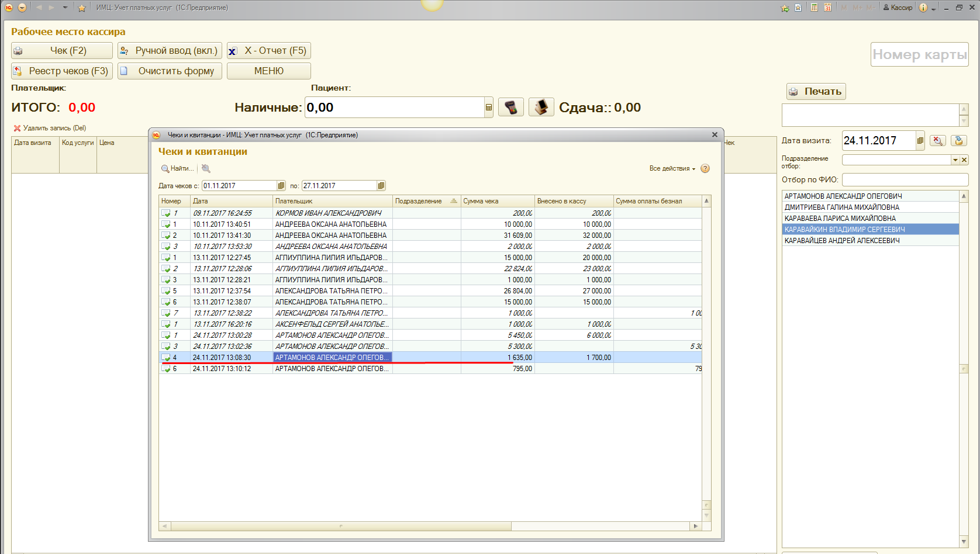Viewport: 980px width, 554px height.
Task: Select ДМИТРИЕВА ГАЛИНА МИХАЙЛОВНА in patient list
Action: tap(841, 207)
